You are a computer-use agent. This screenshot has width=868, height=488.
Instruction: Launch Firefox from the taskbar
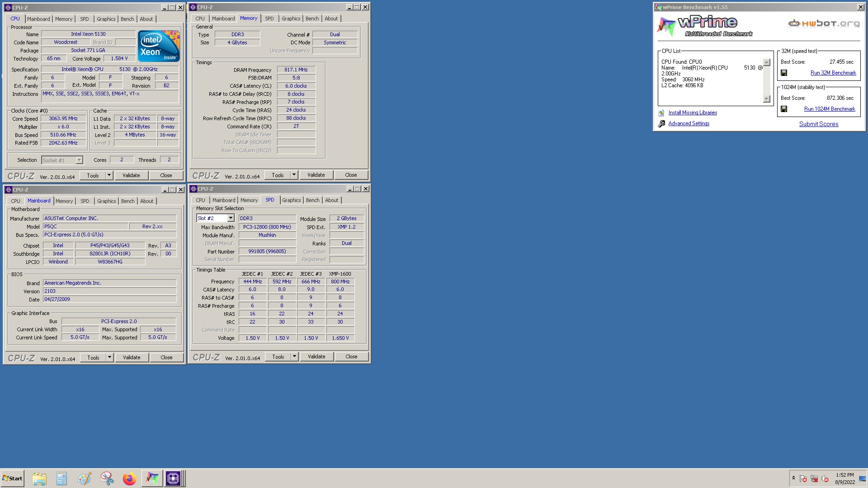(x=129, y=479)
